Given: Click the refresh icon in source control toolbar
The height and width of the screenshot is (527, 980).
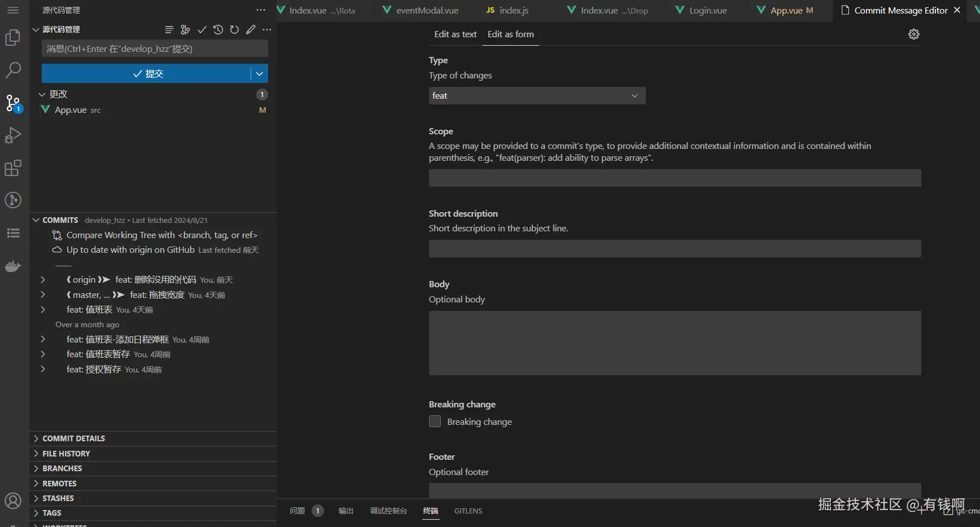Looking at the screenshot, I should pyautogui.click(x=234, y=29).
